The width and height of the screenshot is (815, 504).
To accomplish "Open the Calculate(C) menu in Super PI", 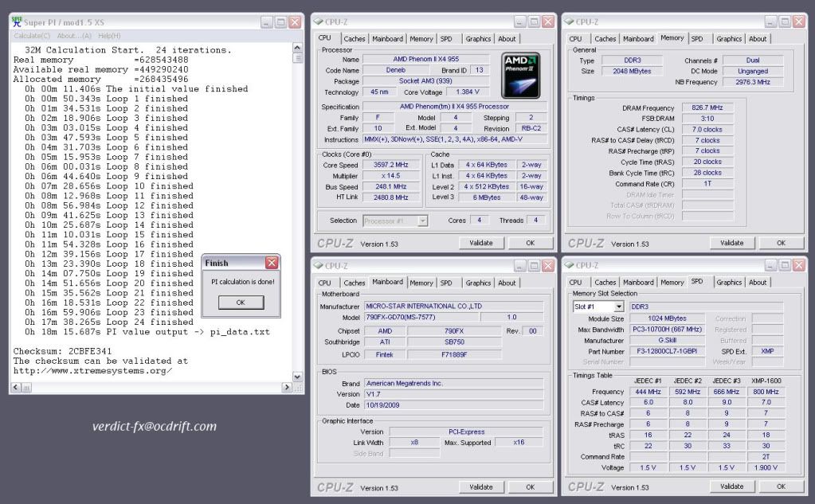I will pos(32,36).
